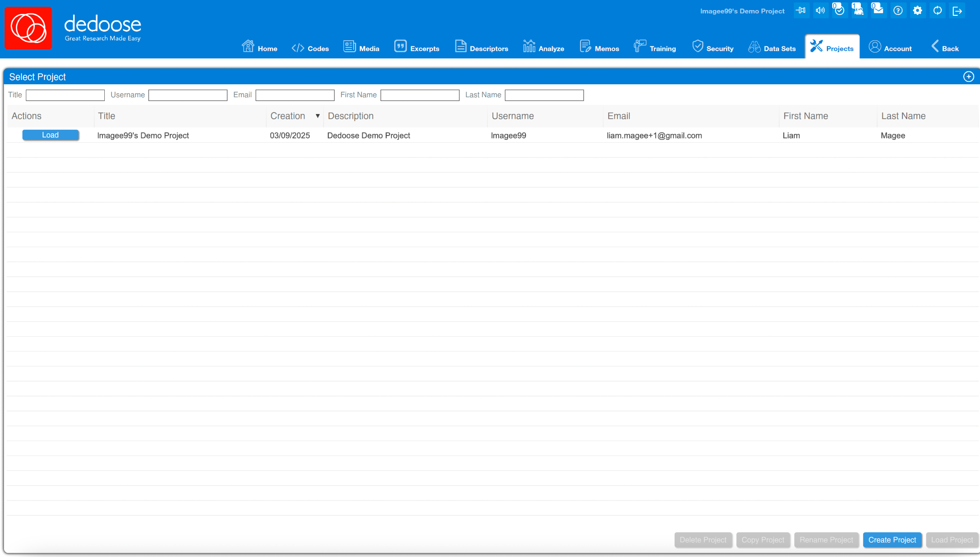The image size is (980, 557).
Task: Sort by the Creation column header
Action: point(295,116)
